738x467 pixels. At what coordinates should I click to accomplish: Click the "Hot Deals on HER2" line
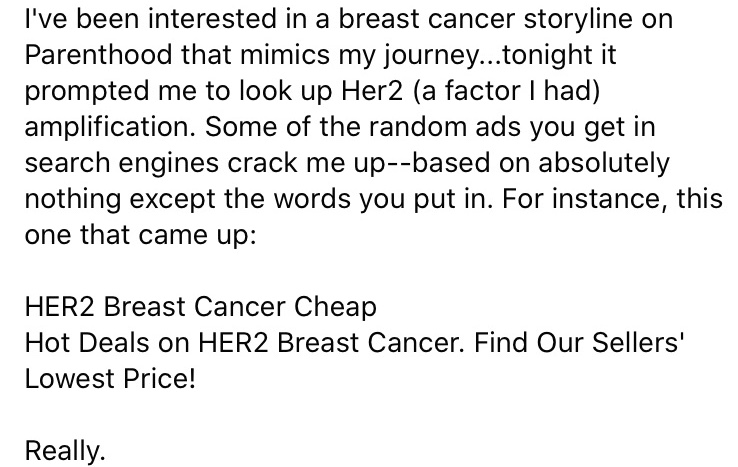[146, 342]
